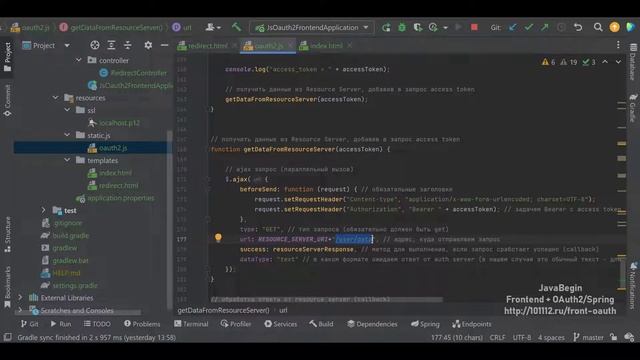Screen dimensions: 640x360
Task: Open the Terminal tool window
Action: 191,324
